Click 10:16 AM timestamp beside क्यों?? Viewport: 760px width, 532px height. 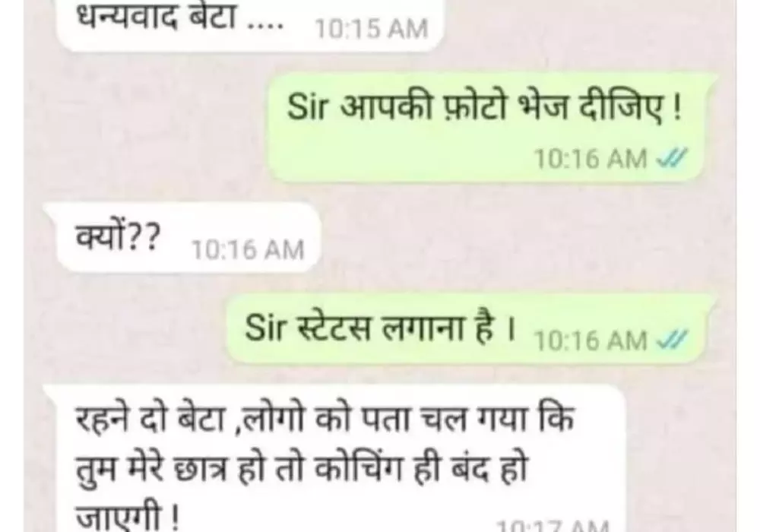click(249, 250)
